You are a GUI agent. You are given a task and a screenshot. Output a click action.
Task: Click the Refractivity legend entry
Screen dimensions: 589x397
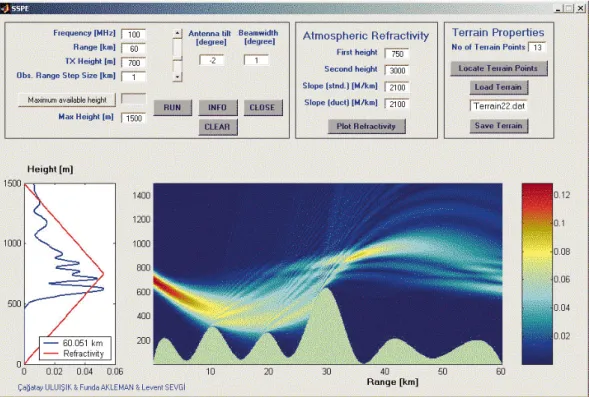(x=75, y=353)
